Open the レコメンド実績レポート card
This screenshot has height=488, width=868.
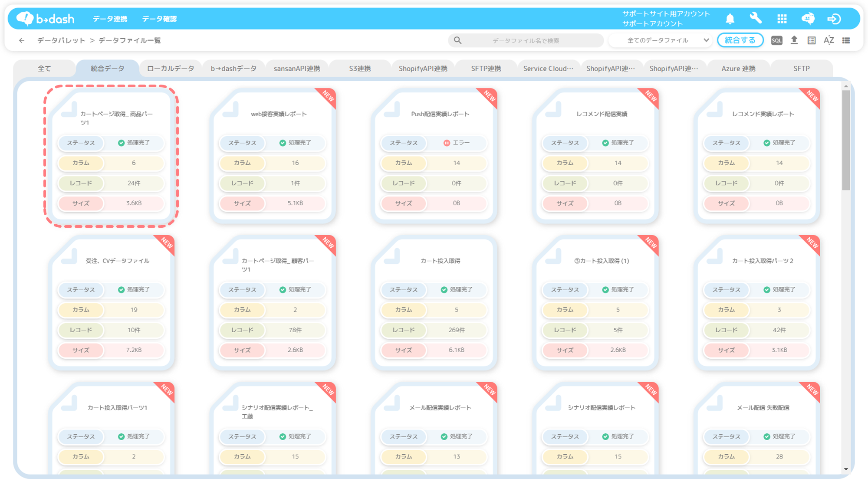point(757,156)
